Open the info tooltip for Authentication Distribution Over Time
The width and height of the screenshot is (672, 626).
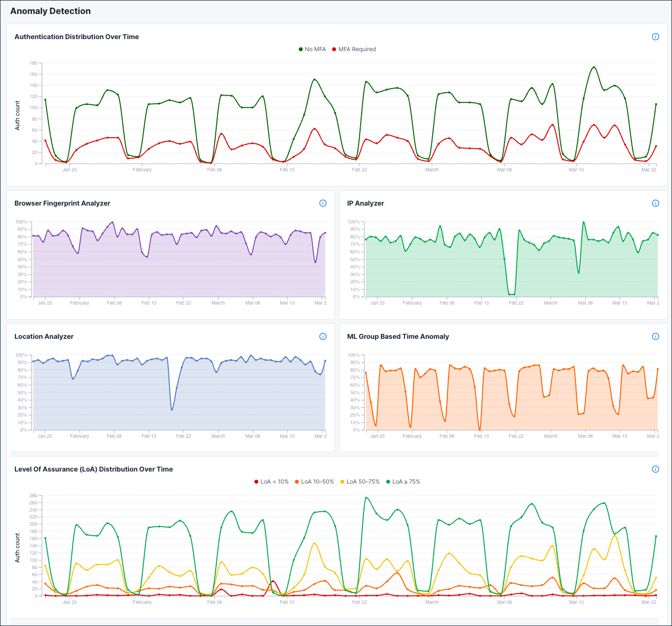click(x=656, y=37)
